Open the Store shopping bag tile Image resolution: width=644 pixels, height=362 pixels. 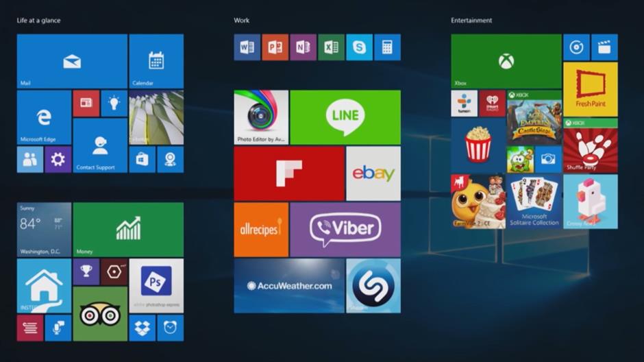(x=142, y=160)
